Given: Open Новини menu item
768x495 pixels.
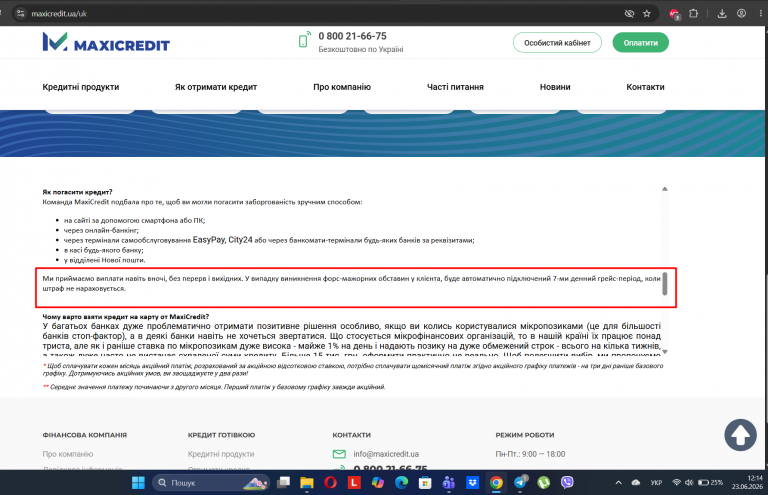Looking at the screenshot, I should click(555, 87).
